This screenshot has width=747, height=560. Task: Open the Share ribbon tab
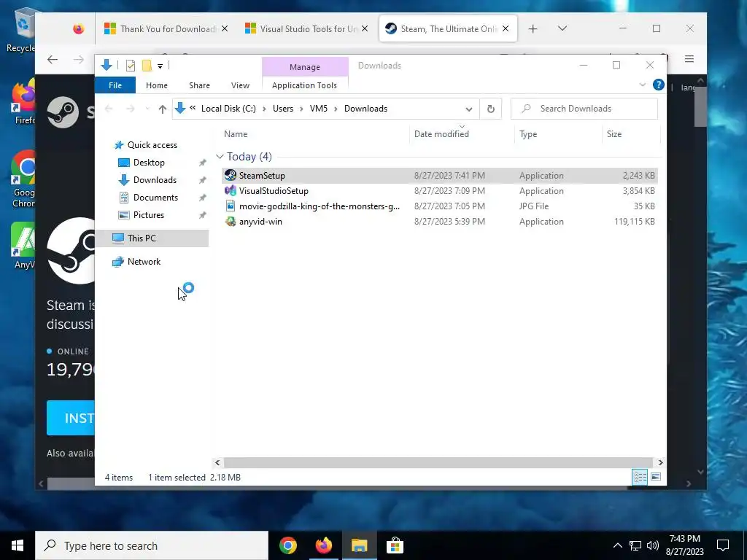click(x=199, y=85)
